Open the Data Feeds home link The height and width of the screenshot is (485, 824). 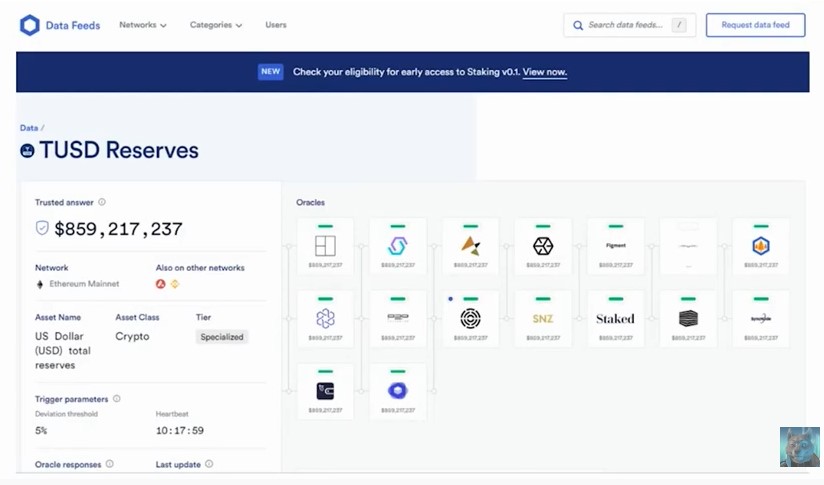coord(73,25)
